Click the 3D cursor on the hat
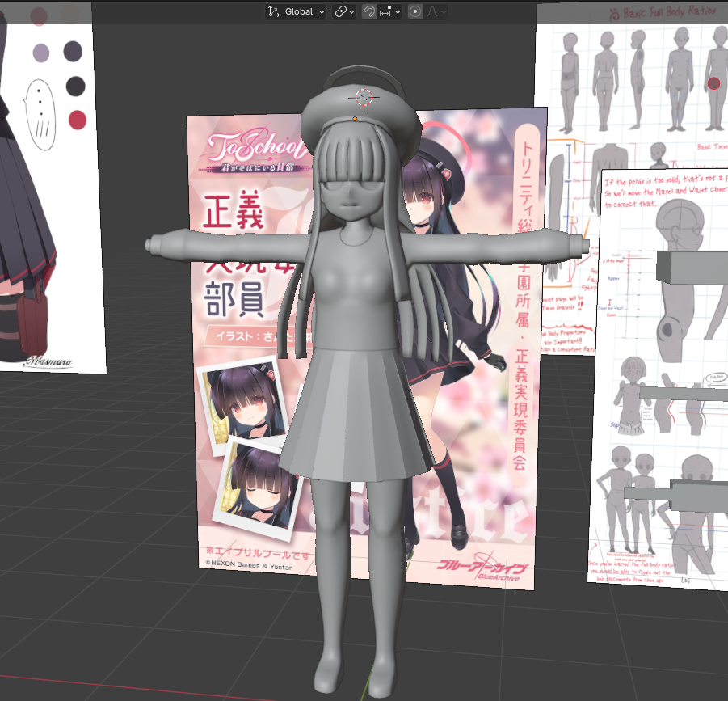 pos(364,97)
